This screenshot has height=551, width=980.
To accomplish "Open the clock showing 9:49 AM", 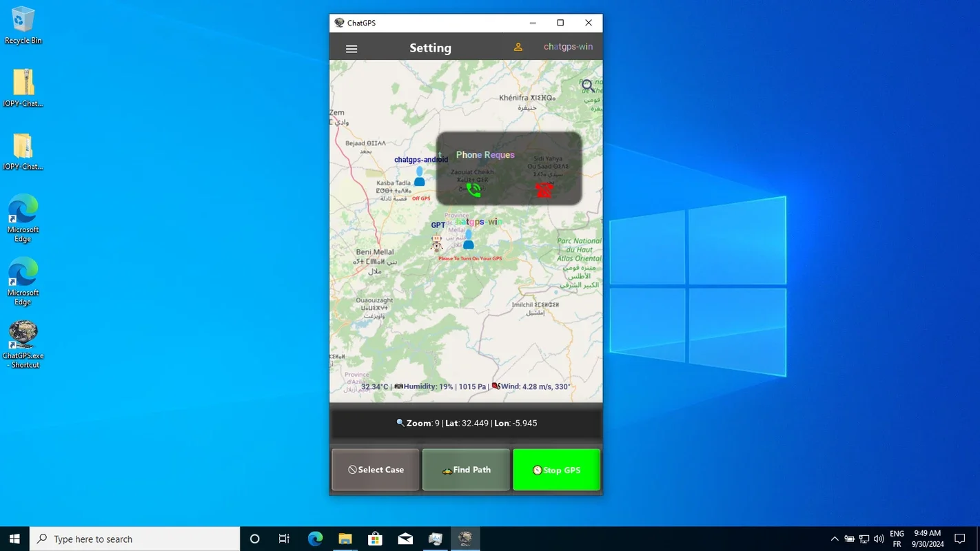I will click(928, 539).
